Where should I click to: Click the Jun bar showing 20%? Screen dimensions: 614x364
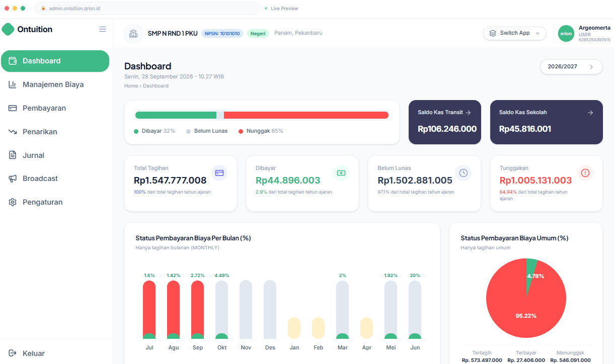click(x=415, y=310)
